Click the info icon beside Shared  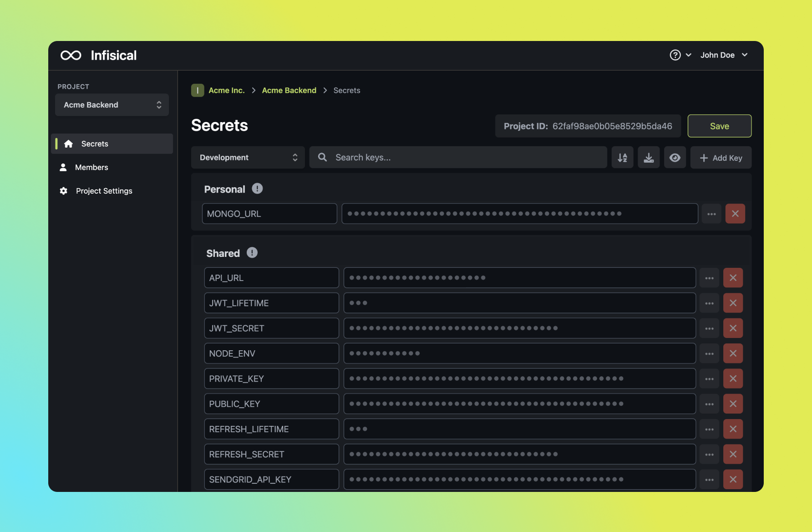point(252,253)
